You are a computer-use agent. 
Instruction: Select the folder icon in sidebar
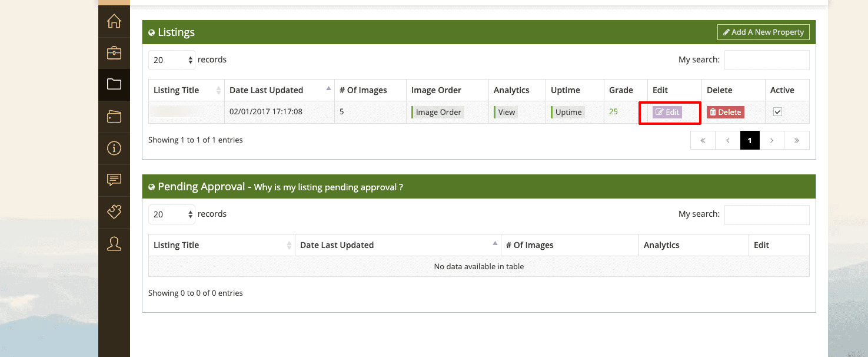[114, 84]
